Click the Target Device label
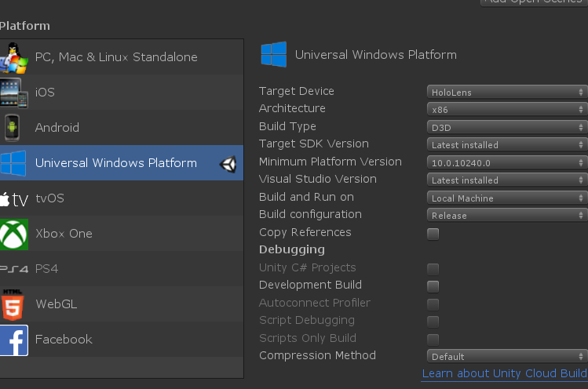This screenshot has height=389, width=588. pyautogui.click(x=296, y=91)
